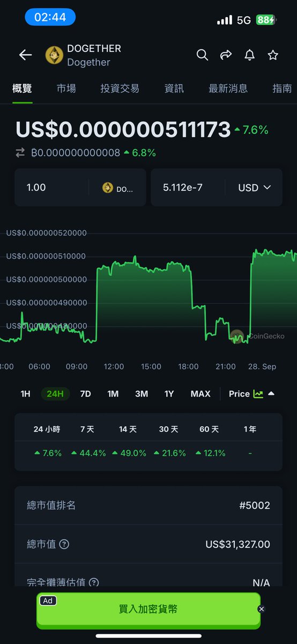297x644 pixels.
Task: Tap the 總市值排名 row label
Action: click(x=51, y=506)
